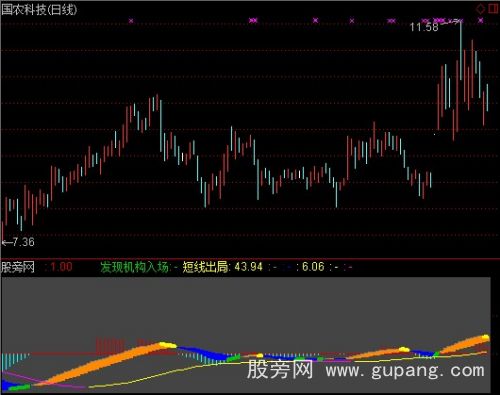
Task: Click the leftmost magenta X signal marker
Action: click(x=131, y=21)
